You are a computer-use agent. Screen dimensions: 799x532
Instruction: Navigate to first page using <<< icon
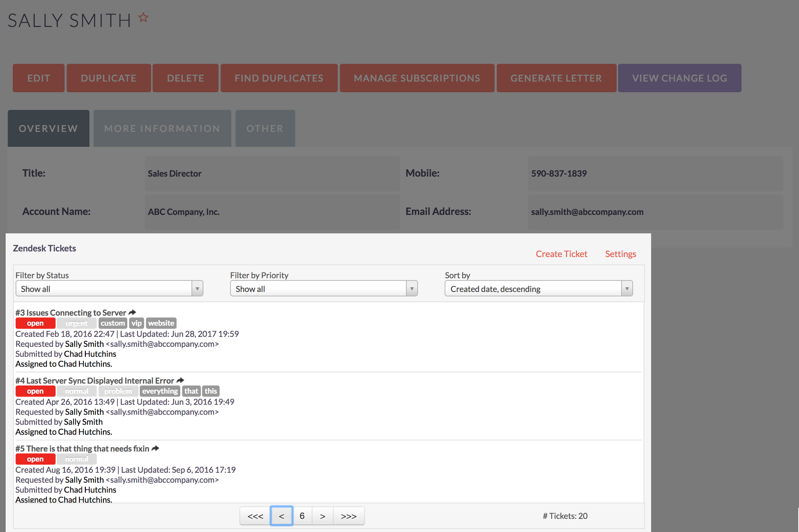pyautogui.click(x=255, y=515)
